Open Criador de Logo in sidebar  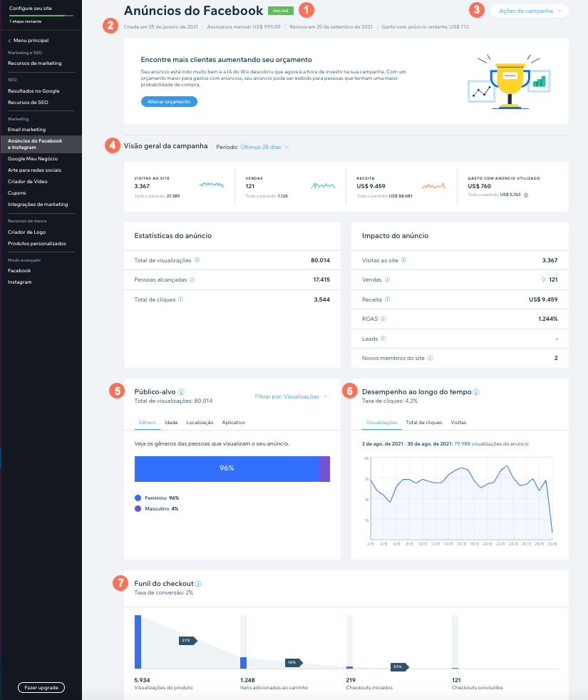[27, 232]
